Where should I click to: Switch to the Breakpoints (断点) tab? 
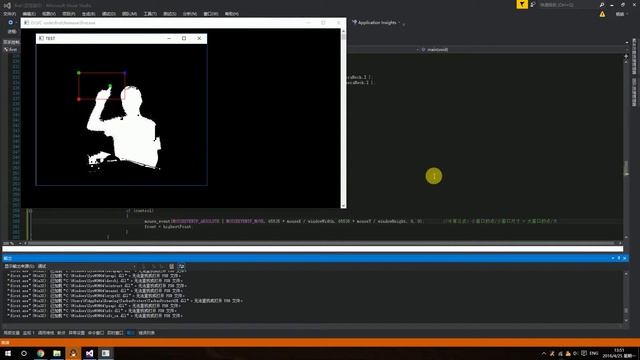click(x=61, y=333)
